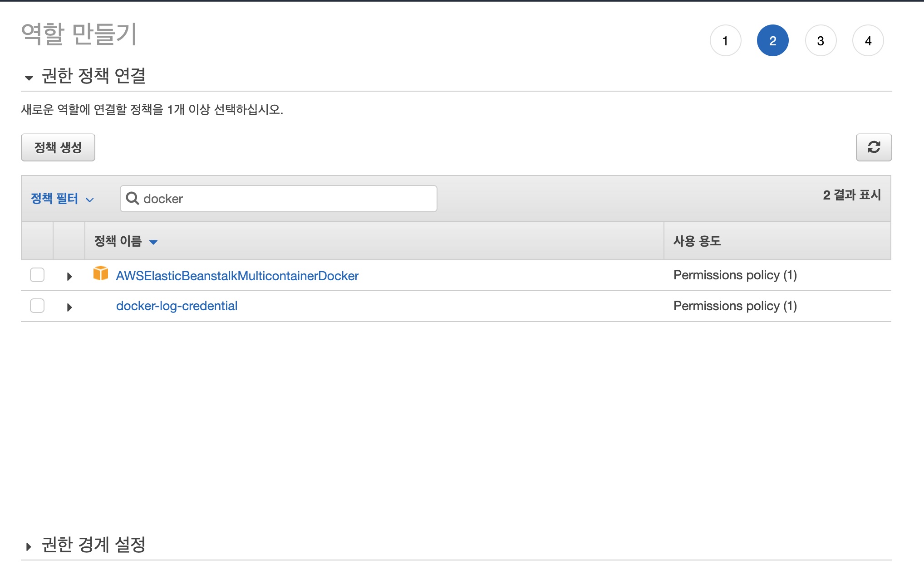Expand docker-log-credential row details triangle

click(69, 307)
